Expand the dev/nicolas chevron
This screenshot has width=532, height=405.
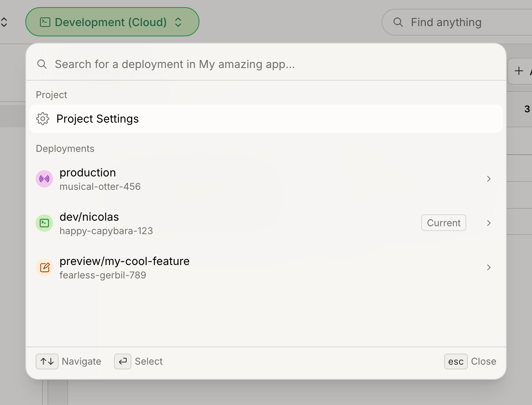pyautogui.click(x=489, y=223)
